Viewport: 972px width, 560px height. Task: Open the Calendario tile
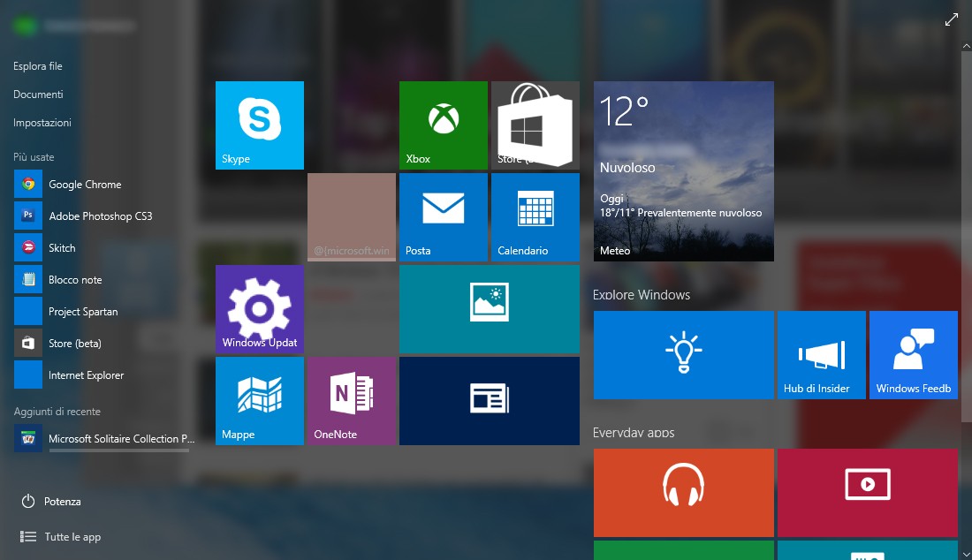coord(535,216)
